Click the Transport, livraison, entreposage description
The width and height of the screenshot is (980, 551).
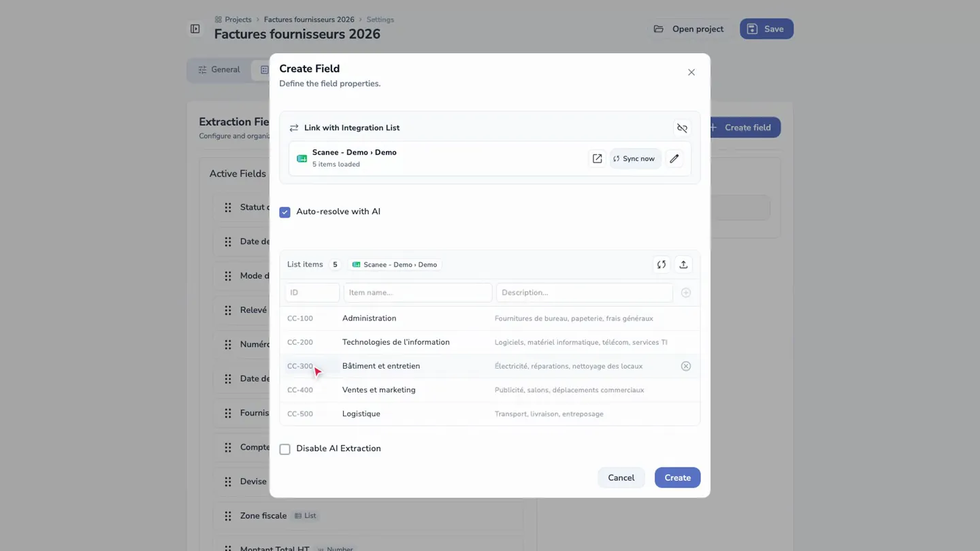coord(549,414)
